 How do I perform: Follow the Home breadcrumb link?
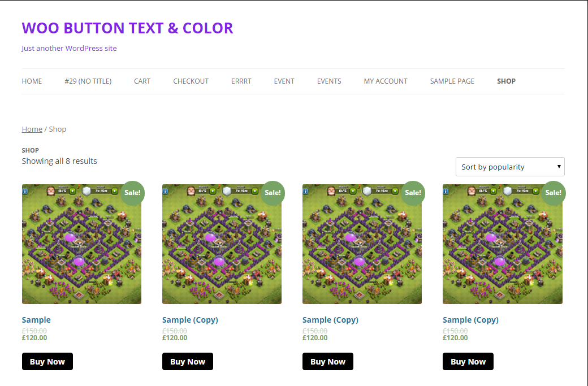pyautogui.click(x=32, y=129)
